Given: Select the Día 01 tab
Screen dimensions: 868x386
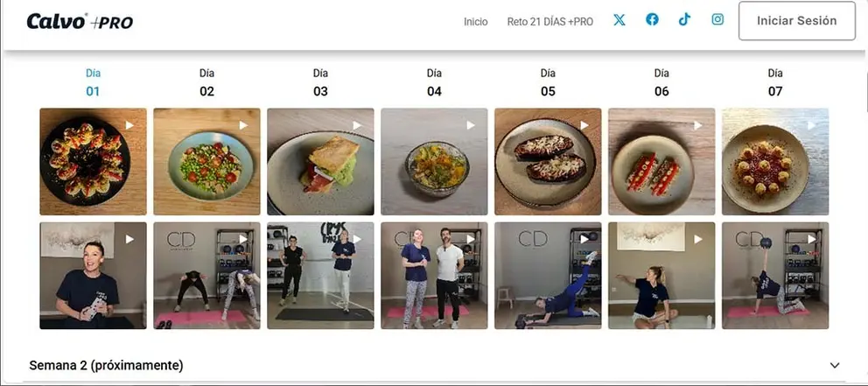Looking at the screenshot, I should pyautogui.click(x=93, y=82).
